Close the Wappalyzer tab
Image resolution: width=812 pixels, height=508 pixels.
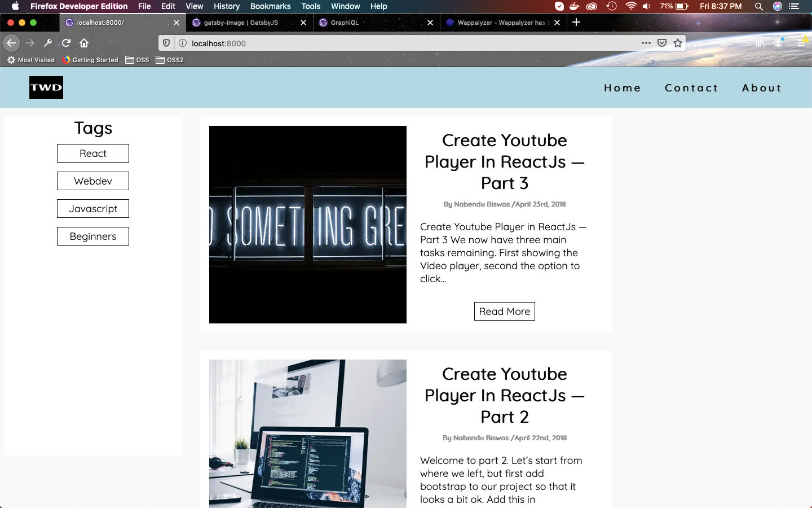point(557,23)
